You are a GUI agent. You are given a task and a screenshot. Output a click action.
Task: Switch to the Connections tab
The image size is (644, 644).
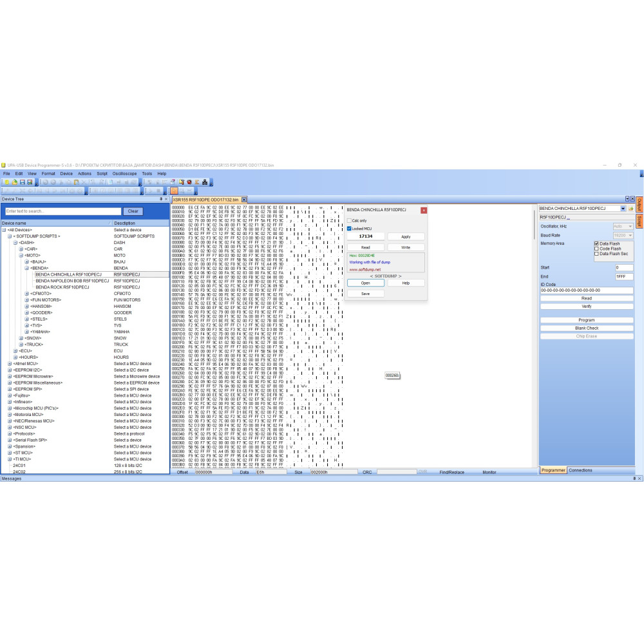pos(580,470)
